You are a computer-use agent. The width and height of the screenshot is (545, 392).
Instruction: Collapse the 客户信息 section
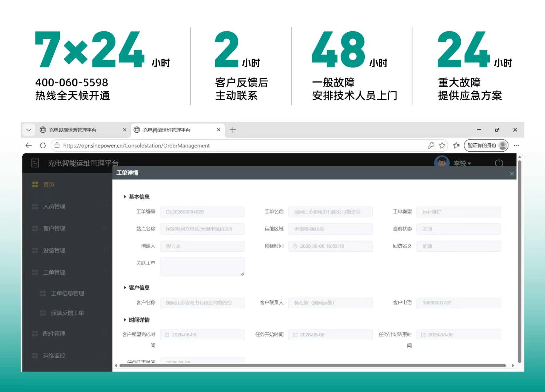coord(136,288)
